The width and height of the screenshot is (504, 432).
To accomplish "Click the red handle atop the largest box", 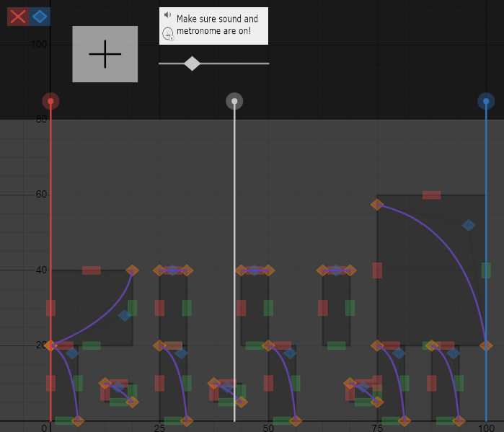I will [432, 195].
